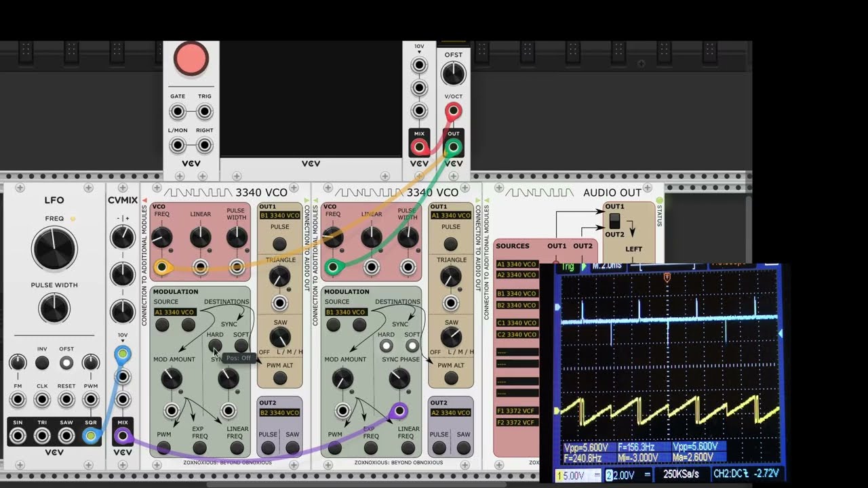
Task: Click the OUT1 PULSE button on left VCO
Action: [279, 243]
